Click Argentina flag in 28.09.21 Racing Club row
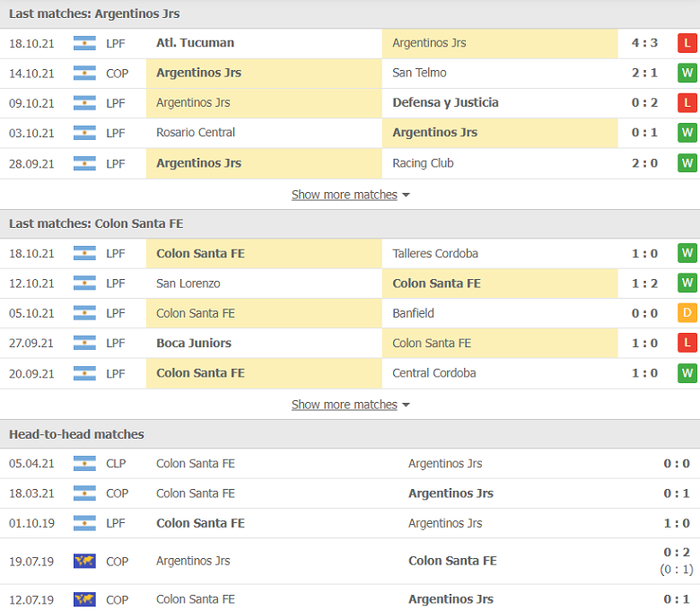Viewport: 700px width, 611px height. coord(84,163)
